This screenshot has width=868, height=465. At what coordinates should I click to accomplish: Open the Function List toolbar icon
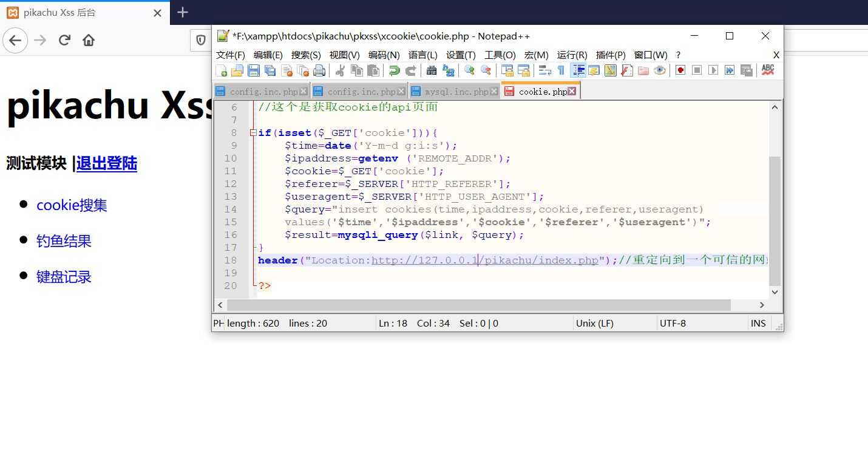(x=626, y=70)
